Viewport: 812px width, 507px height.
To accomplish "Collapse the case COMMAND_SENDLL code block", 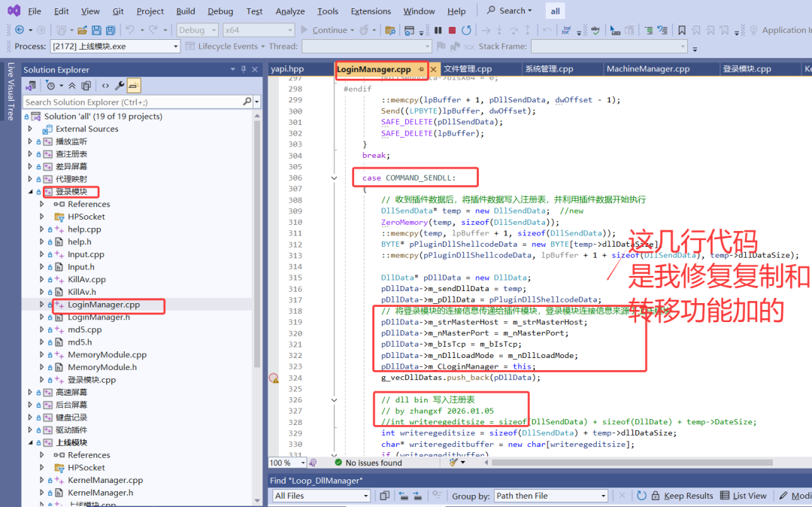I will pos(334,178).
